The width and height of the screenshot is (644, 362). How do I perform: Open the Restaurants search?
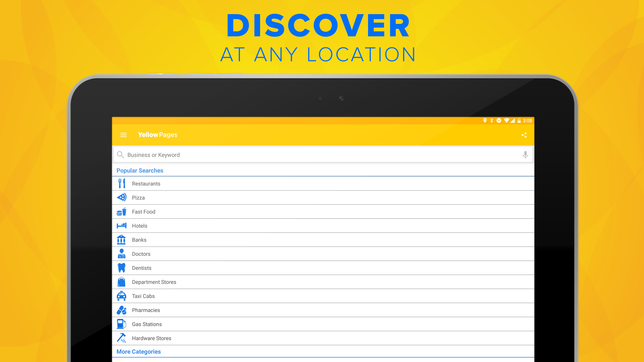(x=146, y=184)
